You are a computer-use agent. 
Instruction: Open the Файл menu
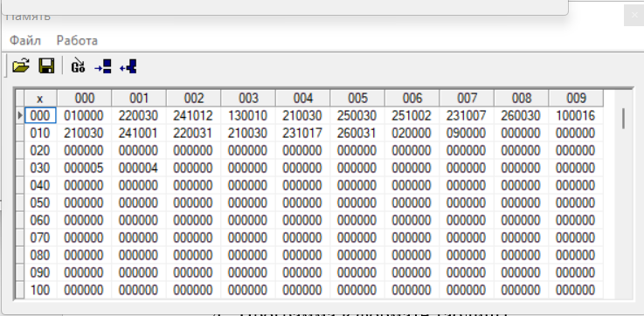click(25, 41)
